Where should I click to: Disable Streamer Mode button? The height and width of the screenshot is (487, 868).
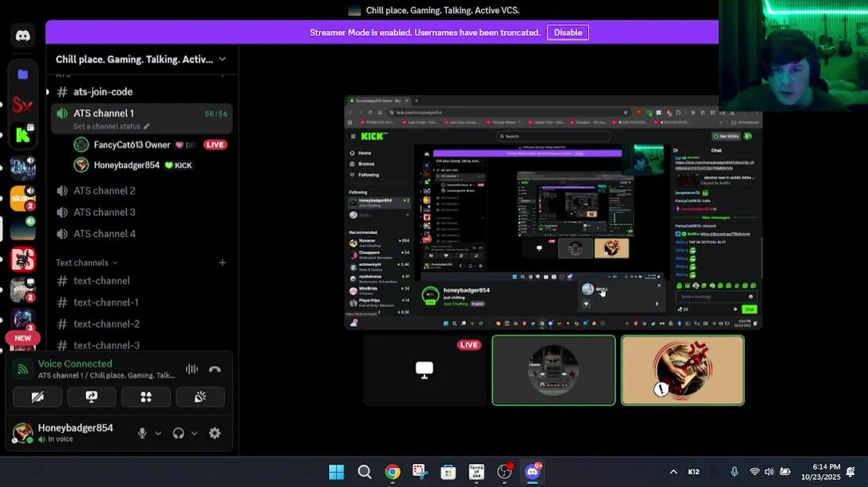pyautogui.click(x=568, y=32)
